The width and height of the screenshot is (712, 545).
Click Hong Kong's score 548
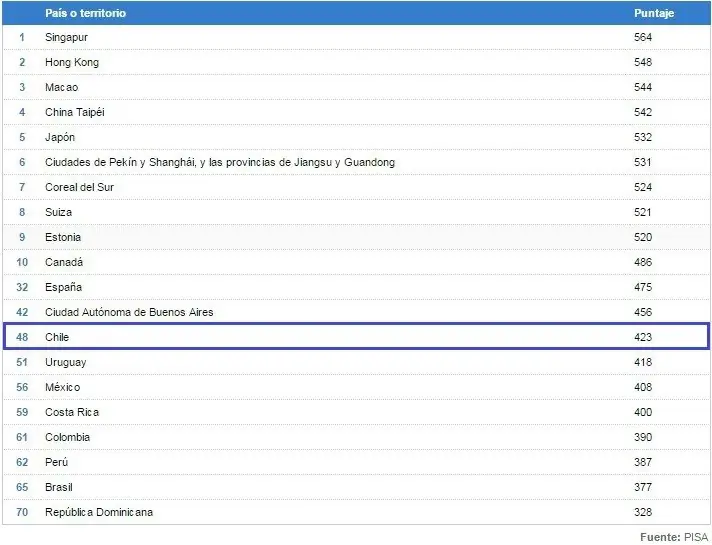[x=643, y=62]
